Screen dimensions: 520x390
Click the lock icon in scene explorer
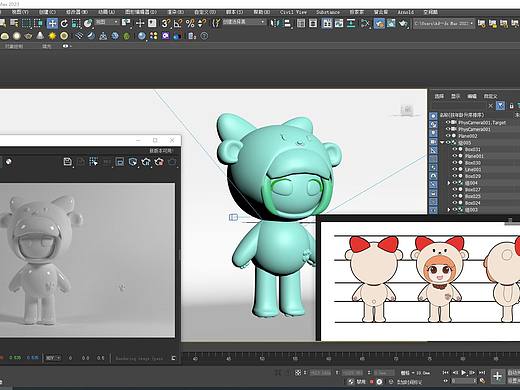tap(511, 106)
